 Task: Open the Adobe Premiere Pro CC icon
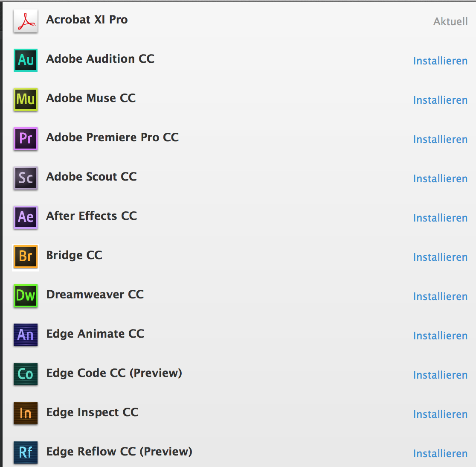coord(25,139)
